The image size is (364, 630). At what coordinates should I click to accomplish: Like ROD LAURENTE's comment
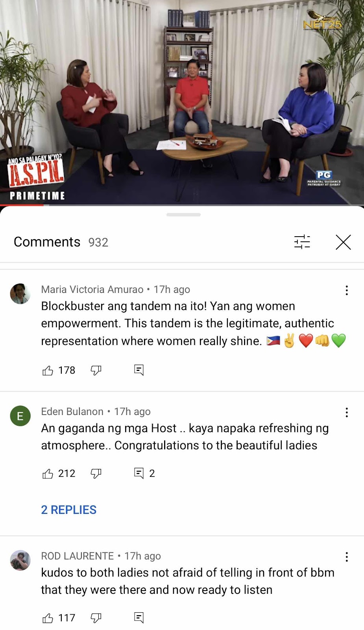48,618
